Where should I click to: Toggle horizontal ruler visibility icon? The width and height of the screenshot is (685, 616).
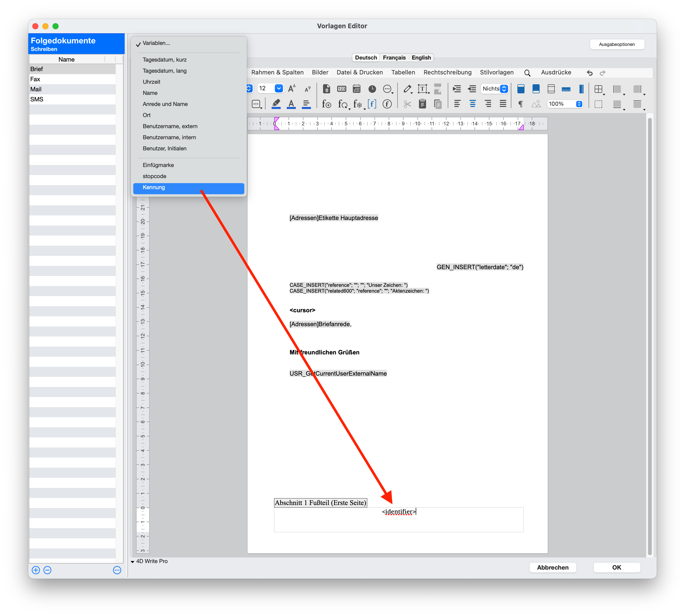click(x=566, y=89)
